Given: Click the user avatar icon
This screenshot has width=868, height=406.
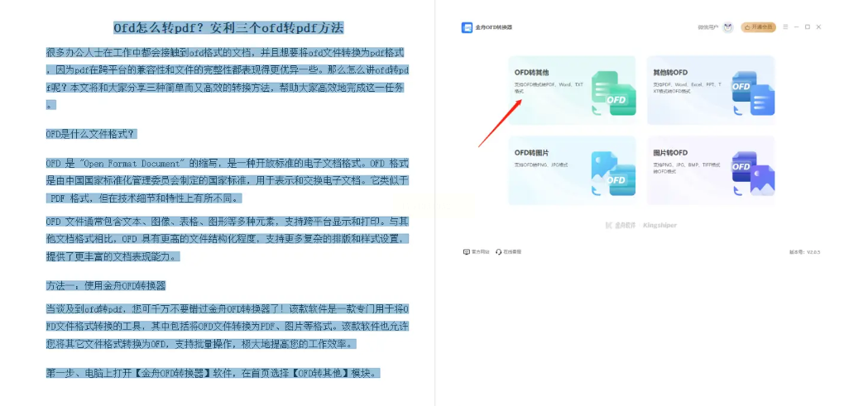Looking at the screenshot, I should [x=728, y=27].
